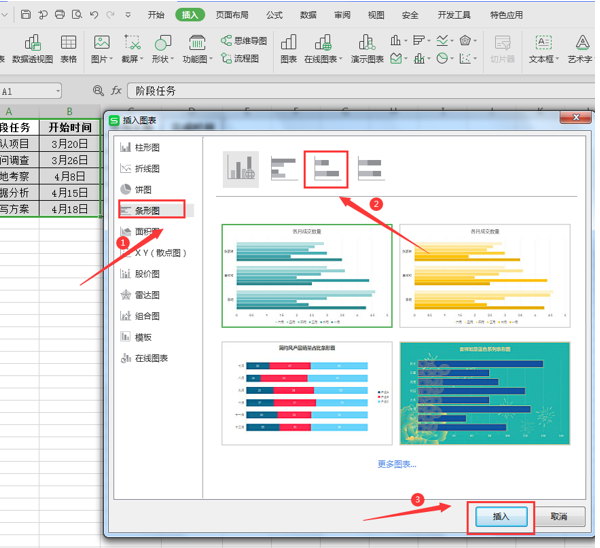The width and height of the screenshot is (600, 548).
Task: Choose the green background blue bar preview
Action: coord(485,393)
